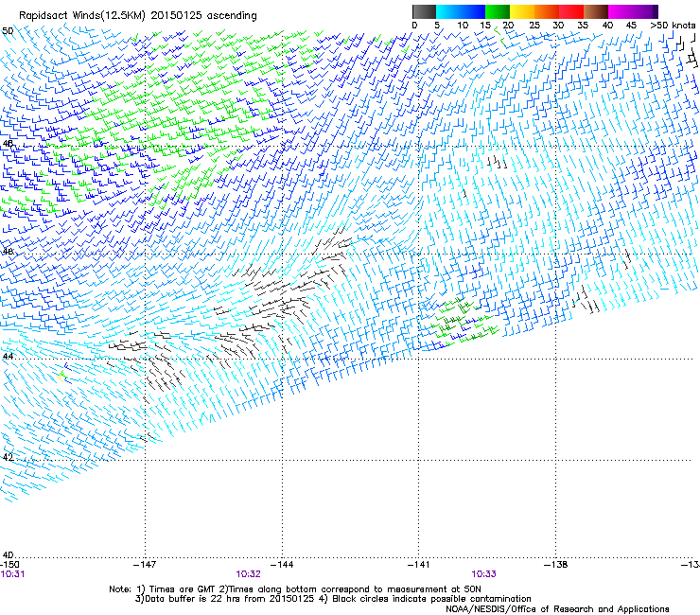Click the legend number 25

pos(534,26)
